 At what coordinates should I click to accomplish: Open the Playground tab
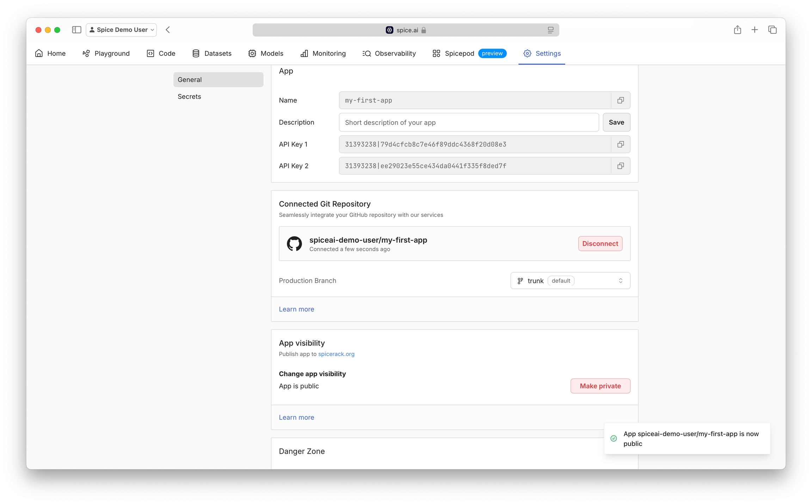click(106, 54)
